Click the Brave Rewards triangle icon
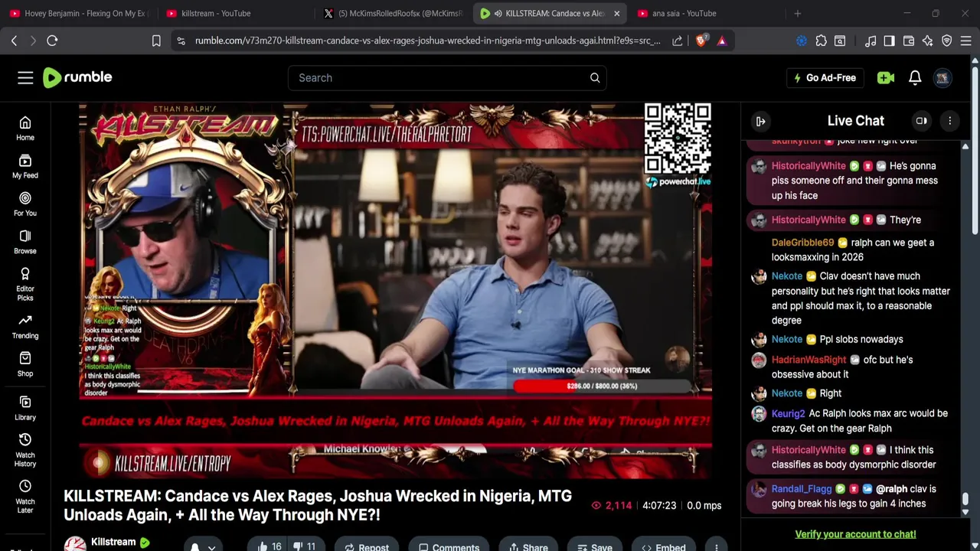Viewport: 980px width, 551px height. coord(721,41)
